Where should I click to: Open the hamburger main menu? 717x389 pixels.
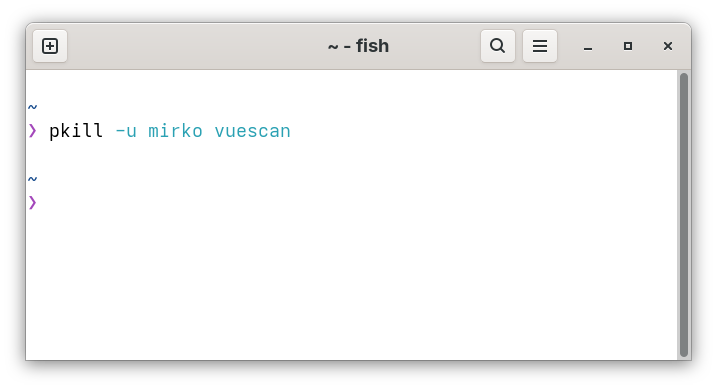coord(540,46)
